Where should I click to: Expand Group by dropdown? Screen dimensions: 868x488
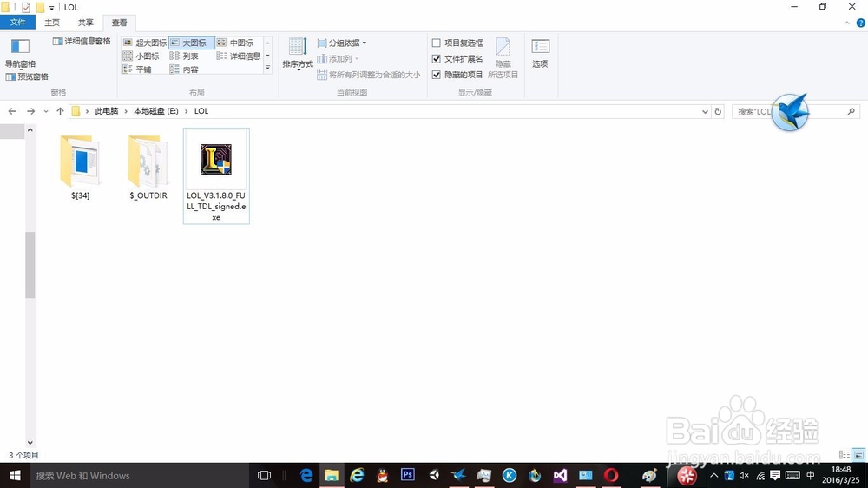tap(341, 43)
